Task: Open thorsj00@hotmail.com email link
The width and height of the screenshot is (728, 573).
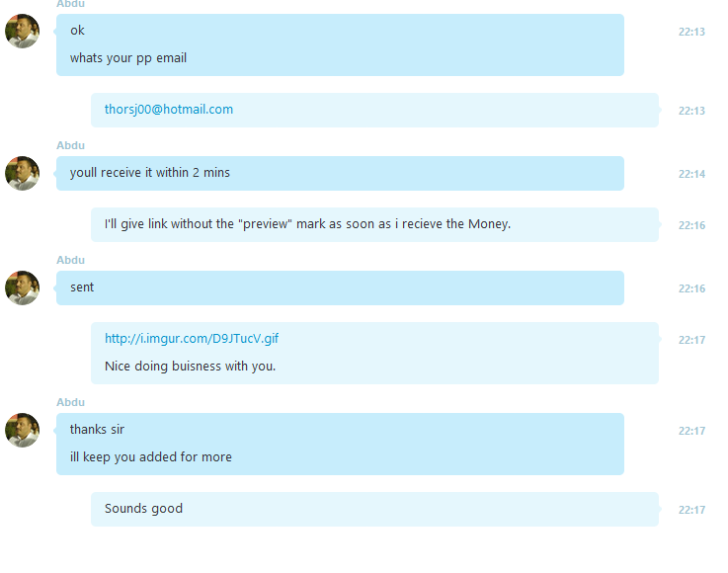Action: click(x=169, y=110)
